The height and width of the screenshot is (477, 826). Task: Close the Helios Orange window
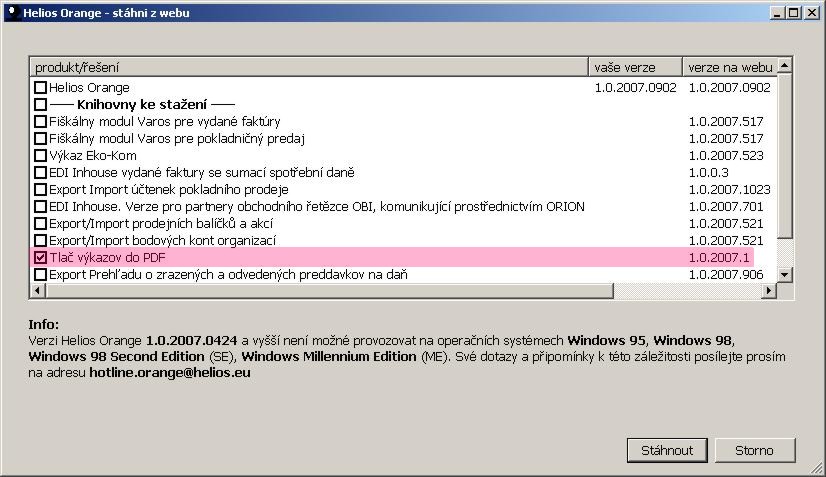tap(812, 13)
